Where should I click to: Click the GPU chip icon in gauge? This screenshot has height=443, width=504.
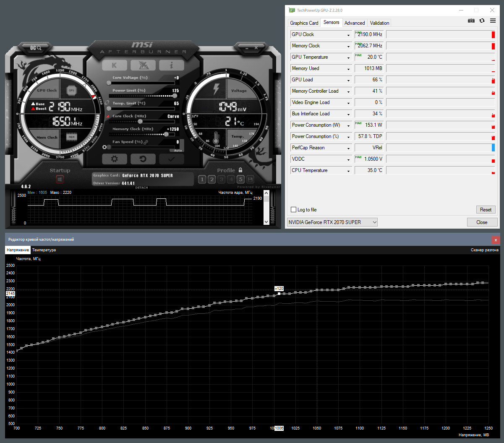(72, 90)
